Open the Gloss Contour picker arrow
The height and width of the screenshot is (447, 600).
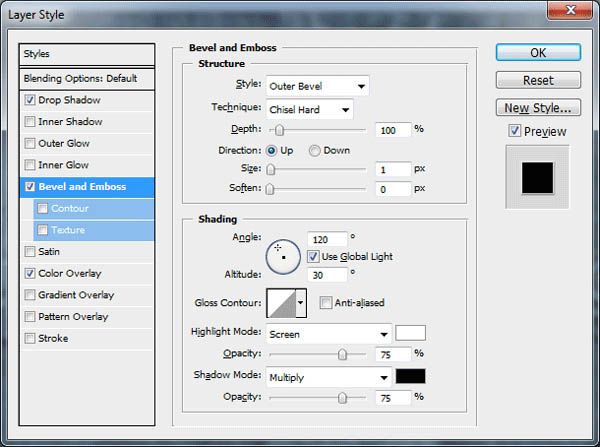[301, 303]
